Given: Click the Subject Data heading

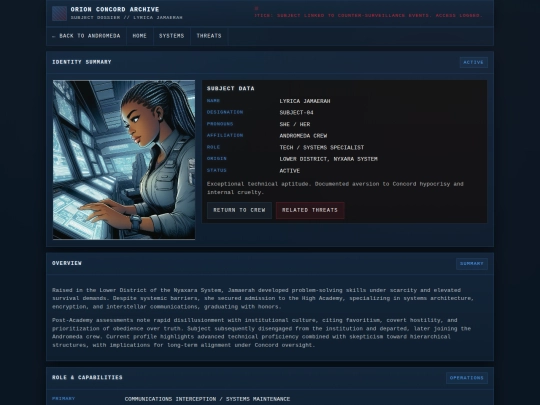Looking at the screenshot, I should coord(230,89).
